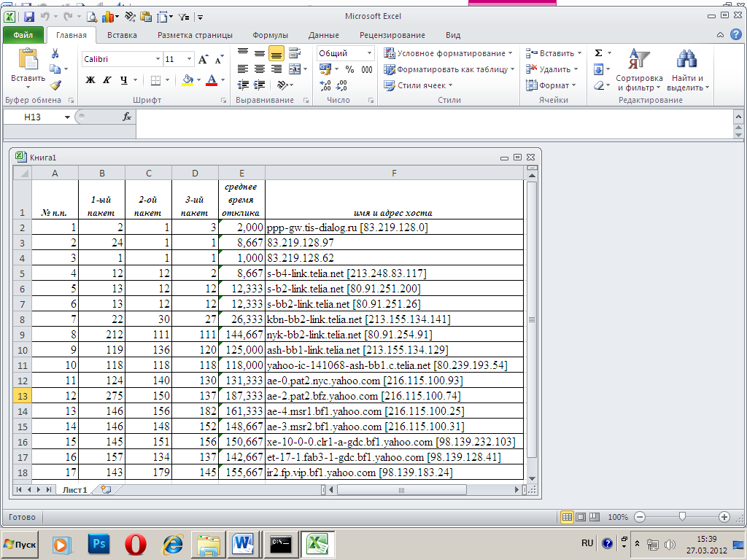Open the Calibri font name dropdown

[x=158, y=59]
